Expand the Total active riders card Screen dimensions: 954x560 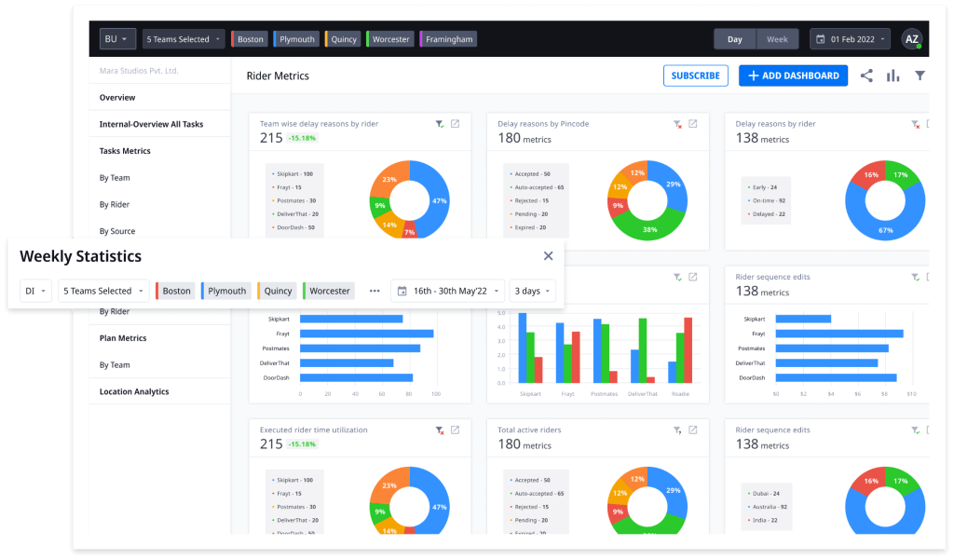(693, 430)
